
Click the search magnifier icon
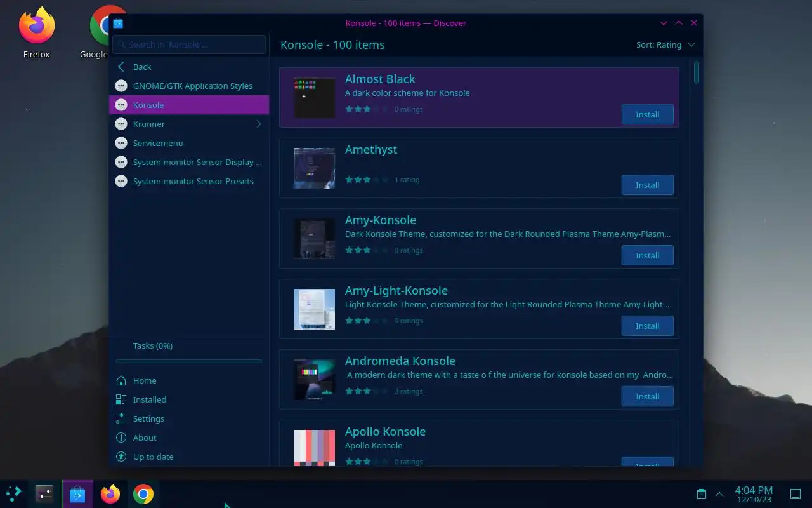pos(121,45)
